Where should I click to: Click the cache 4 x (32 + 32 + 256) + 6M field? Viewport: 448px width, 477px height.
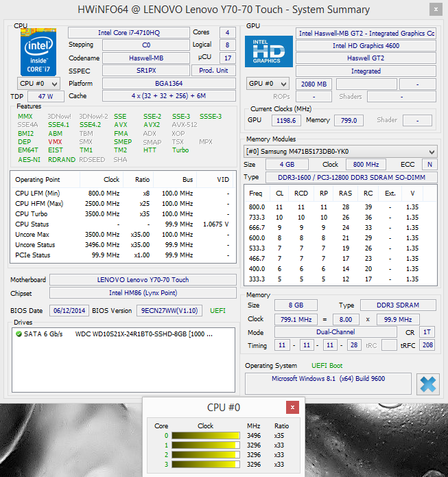click(x=169, y=96)
